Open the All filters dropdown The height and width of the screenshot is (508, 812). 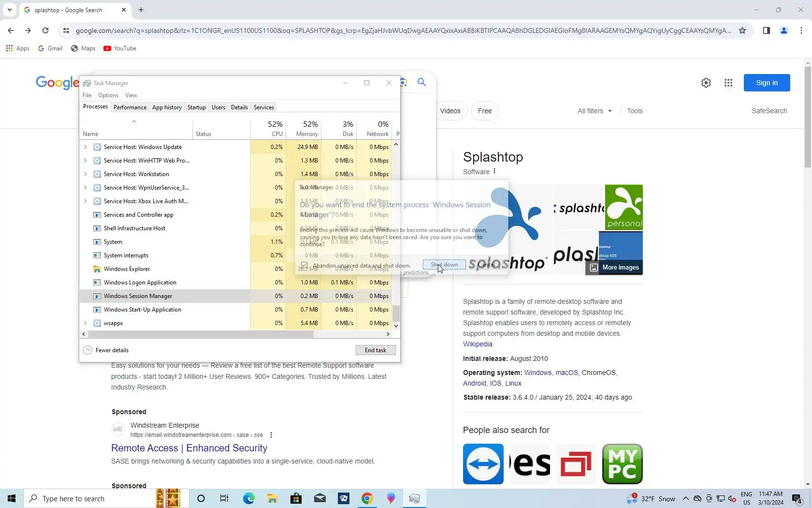tap(594, 111)
